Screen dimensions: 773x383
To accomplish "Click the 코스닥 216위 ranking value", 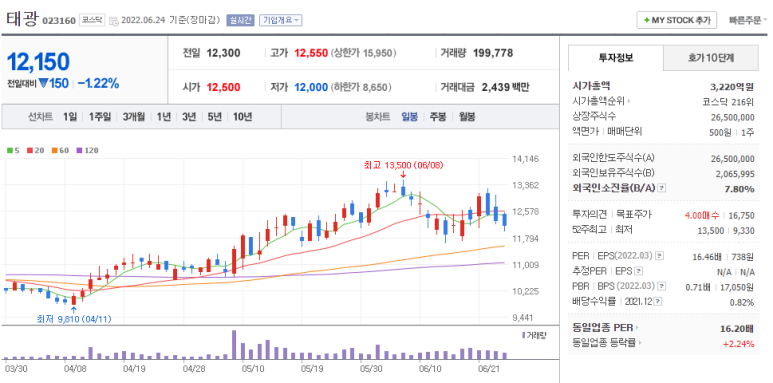I will [x=728, y=102].
